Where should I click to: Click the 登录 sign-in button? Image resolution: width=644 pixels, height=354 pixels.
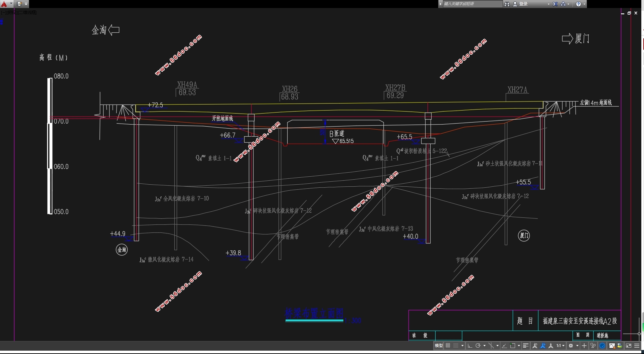[520, 4]
